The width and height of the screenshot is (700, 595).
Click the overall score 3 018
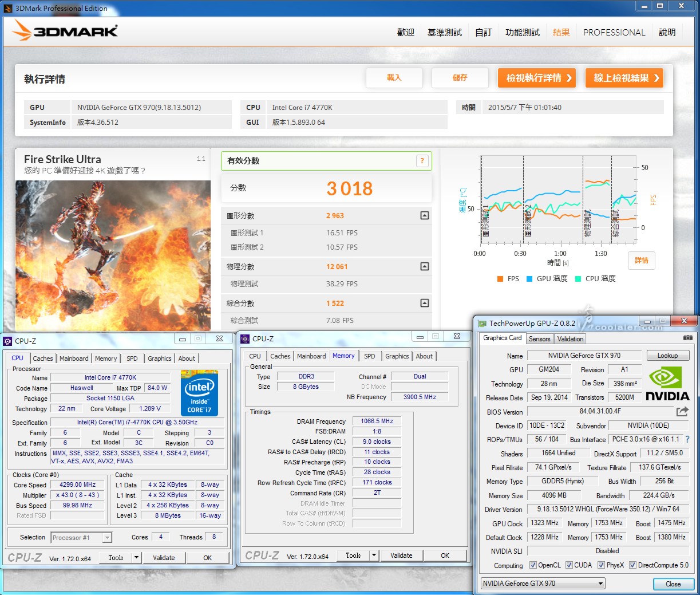click(x=349, y=188)
